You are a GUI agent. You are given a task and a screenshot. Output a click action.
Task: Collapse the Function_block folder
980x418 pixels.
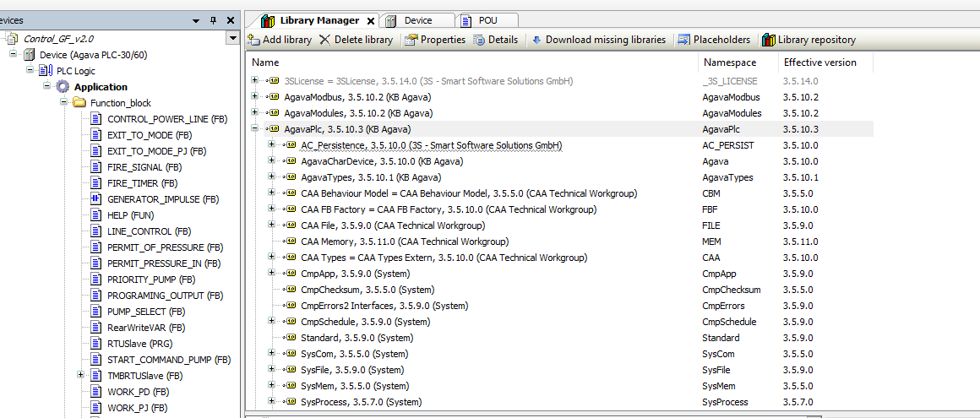coord(63,102)
